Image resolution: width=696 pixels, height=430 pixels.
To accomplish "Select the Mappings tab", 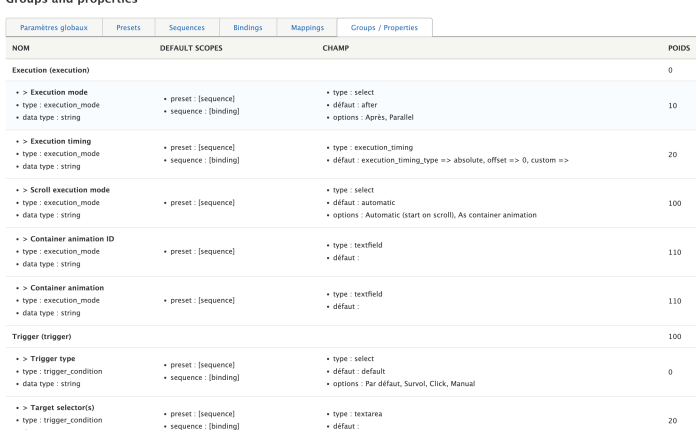I will pyautogui.click(x=305, y=27).
